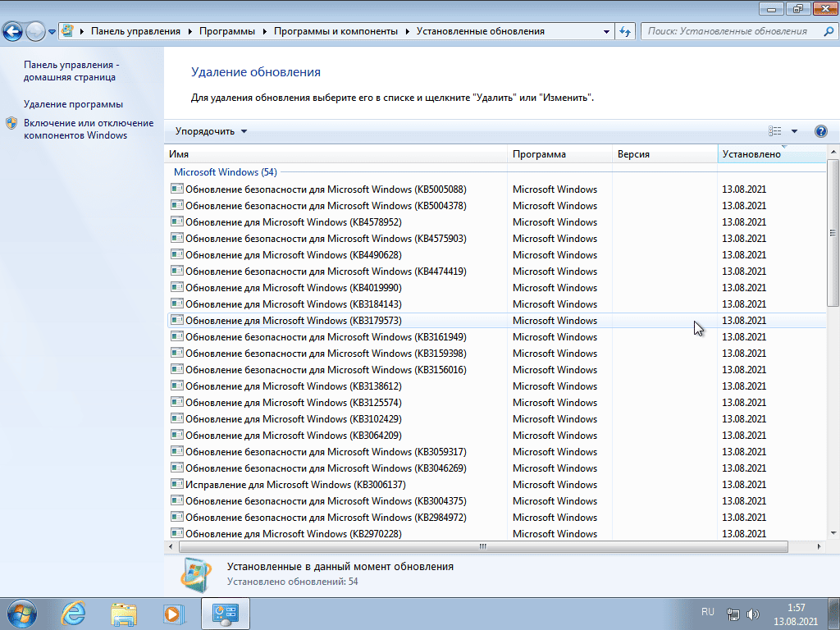Click the vertical scrollbar thumb of the list
Image resolution: width=840 pixels, height=630 pixels.
(833, 232)
